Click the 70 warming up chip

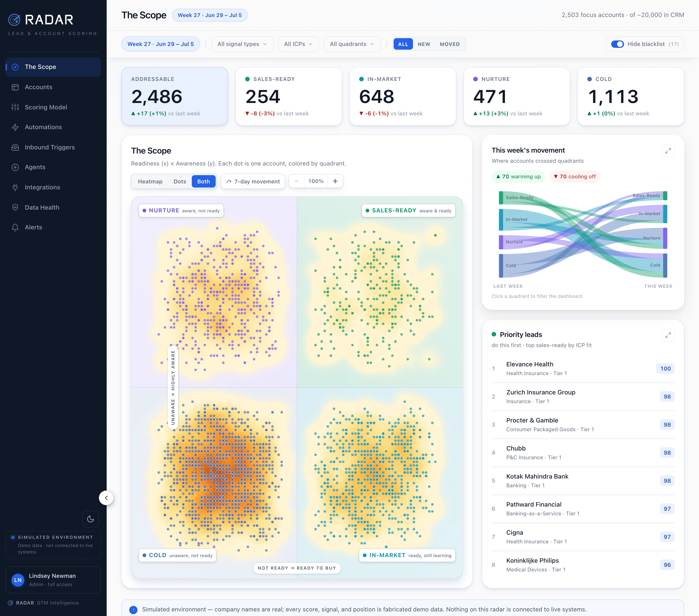click(519, 177)
